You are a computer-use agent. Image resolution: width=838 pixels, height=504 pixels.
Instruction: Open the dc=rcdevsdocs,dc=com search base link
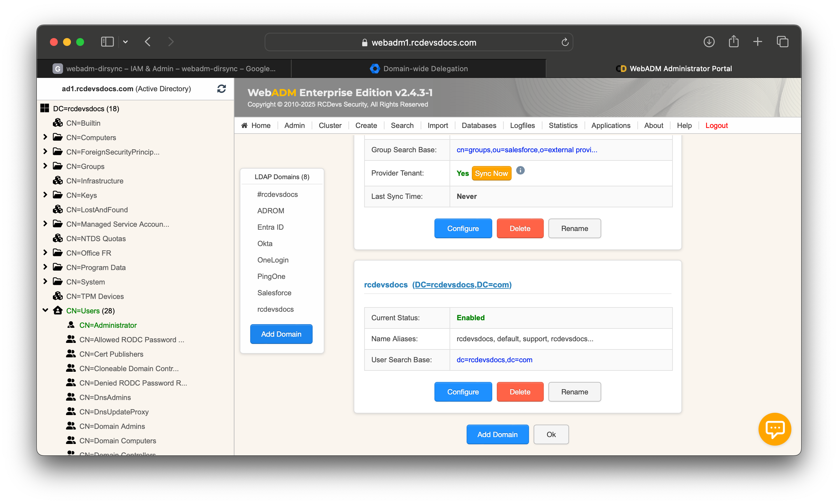pyautogui.click(x=494, y=360)
